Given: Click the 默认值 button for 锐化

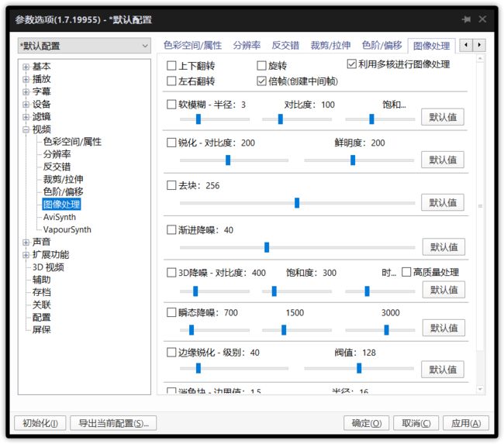Looking at the screenshot, I should [443, 160].
